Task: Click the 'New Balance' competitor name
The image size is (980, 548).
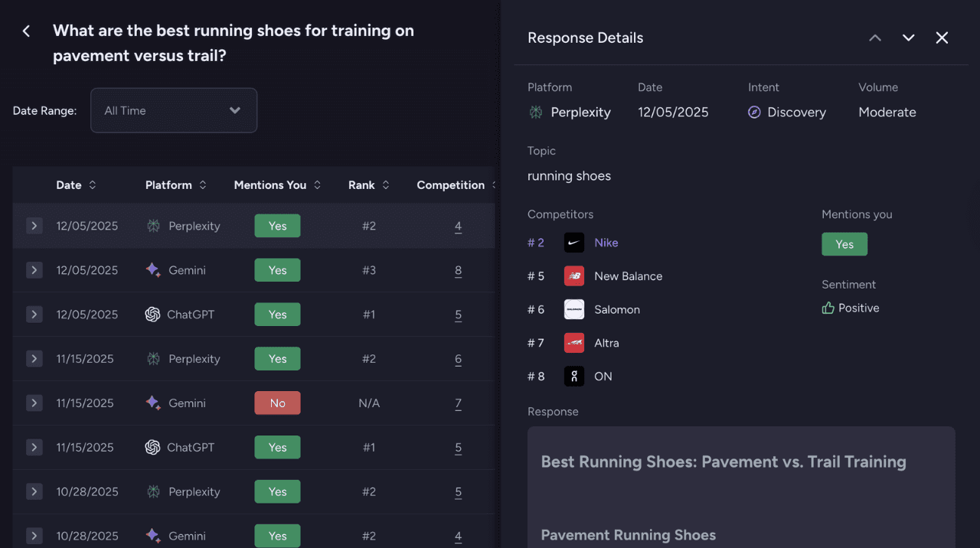Action: (x=629, y=276)
